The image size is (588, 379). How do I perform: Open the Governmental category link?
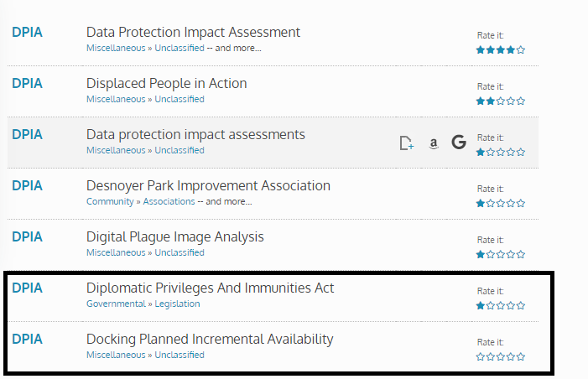coord(116,304)
